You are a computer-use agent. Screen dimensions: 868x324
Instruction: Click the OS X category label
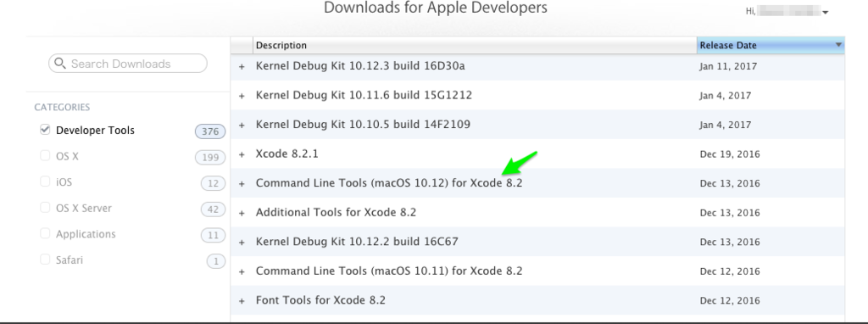coord(67,157)
